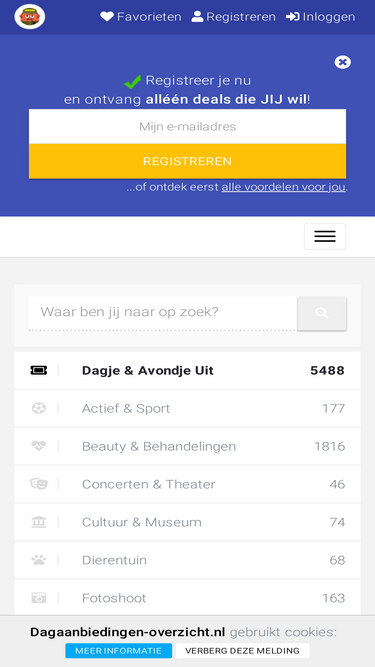Open the hamburger navigation menu

pyautogui.click(x=325, y=236)
